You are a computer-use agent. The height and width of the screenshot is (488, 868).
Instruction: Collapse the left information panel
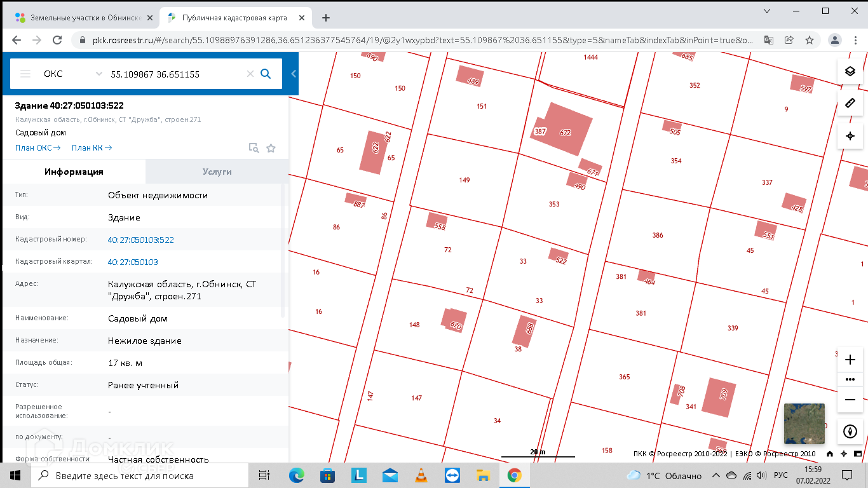pos(294,74)
